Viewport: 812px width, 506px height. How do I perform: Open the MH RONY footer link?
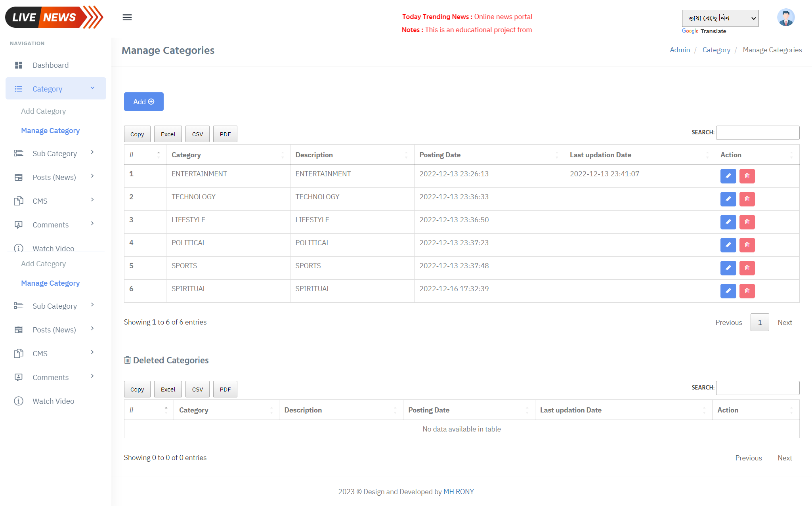[459, 491]
